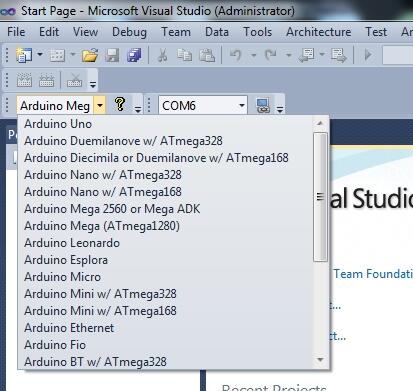The width and height of the screenshot is (413, 391).
Task: Click the Start Debugging play icon
Action: pos(368,55)
